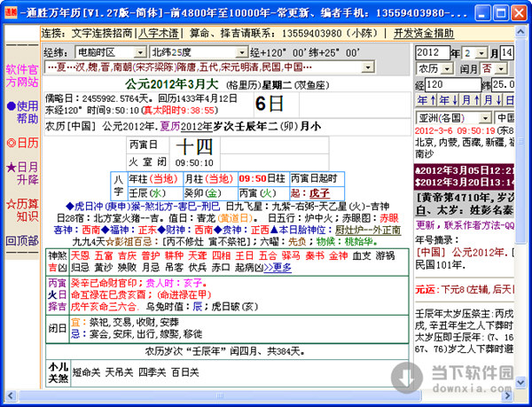This screenshot has width=532, height=407.
Task: Open the 闰月 否 dropdown
Action: 493,68
